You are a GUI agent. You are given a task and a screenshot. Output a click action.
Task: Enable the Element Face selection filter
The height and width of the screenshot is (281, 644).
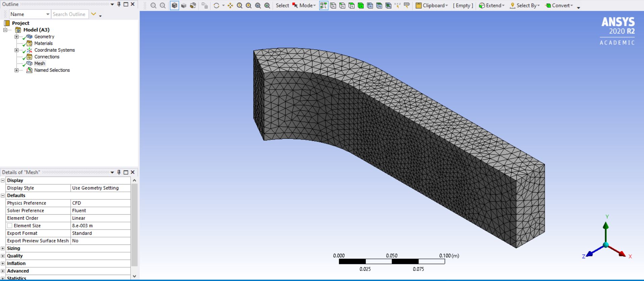tap(379, 5)
